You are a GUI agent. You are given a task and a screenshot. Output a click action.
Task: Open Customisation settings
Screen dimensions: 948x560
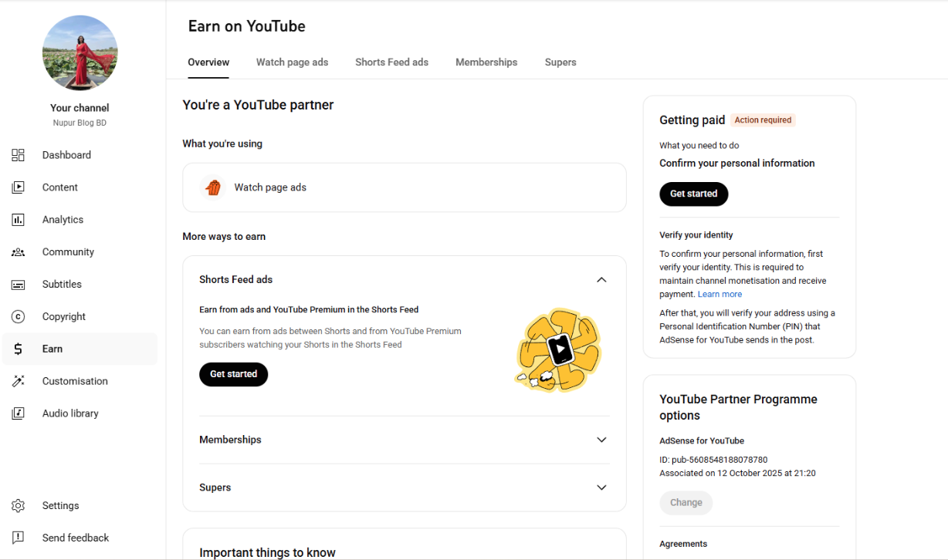point(75,381)
